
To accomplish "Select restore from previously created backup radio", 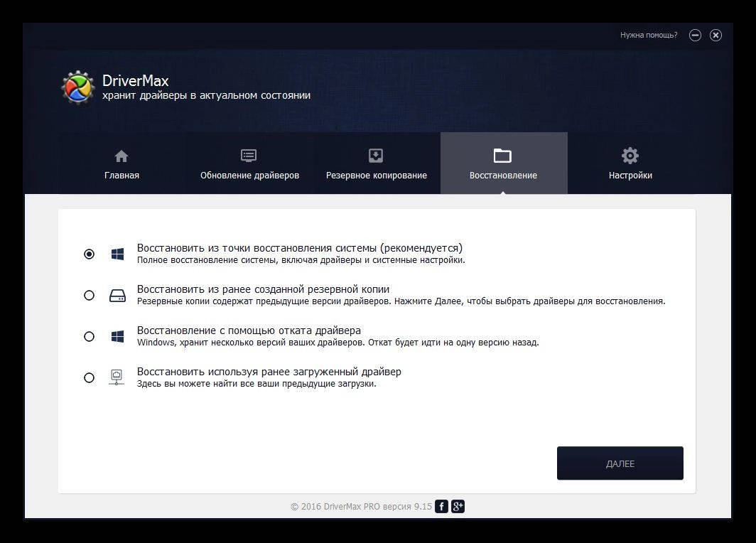I will (x=90, y=295).
